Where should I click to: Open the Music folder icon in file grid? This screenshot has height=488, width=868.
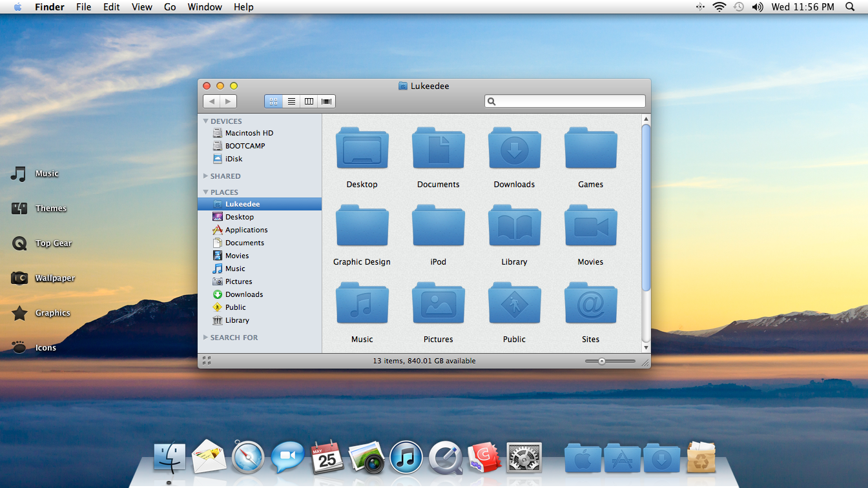[x=362, y=303]
